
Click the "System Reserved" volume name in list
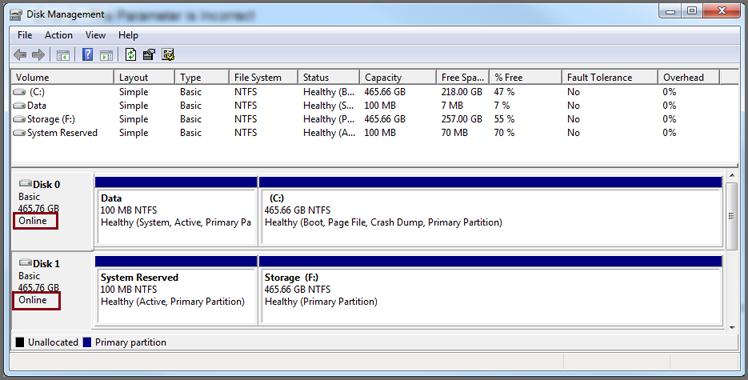62,133
